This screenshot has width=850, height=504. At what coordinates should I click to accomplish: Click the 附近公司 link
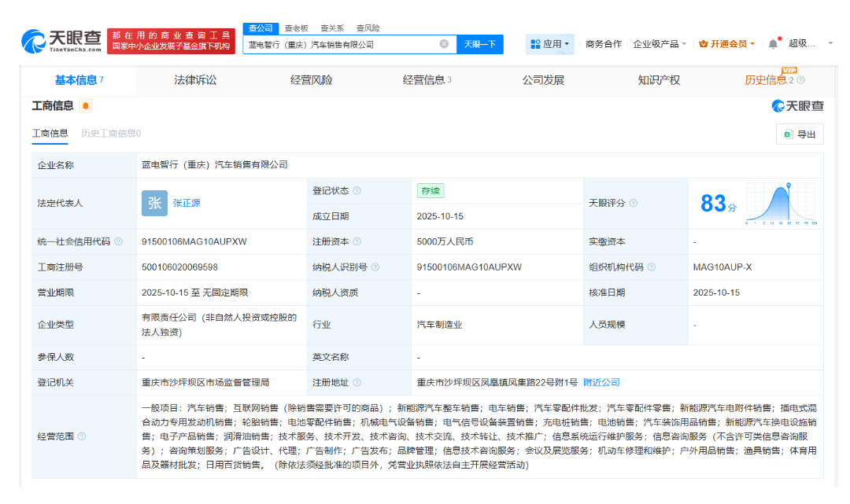tap(601, 383)
